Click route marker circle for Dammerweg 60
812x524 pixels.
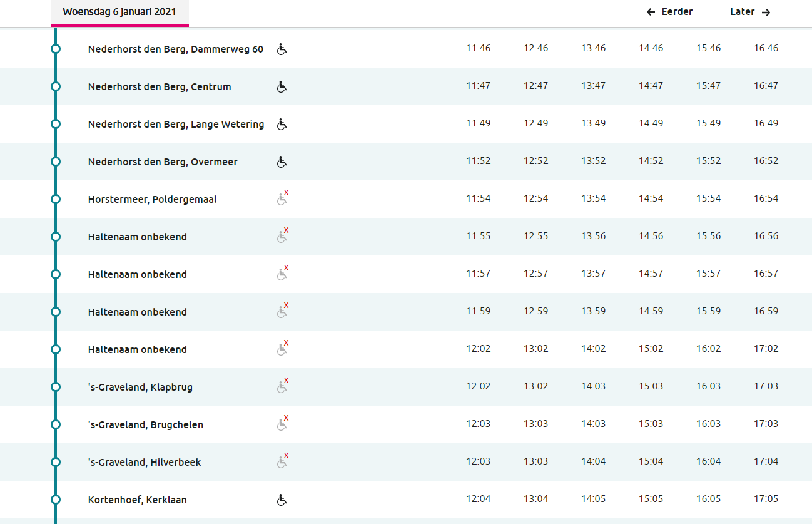coord(56,49)
